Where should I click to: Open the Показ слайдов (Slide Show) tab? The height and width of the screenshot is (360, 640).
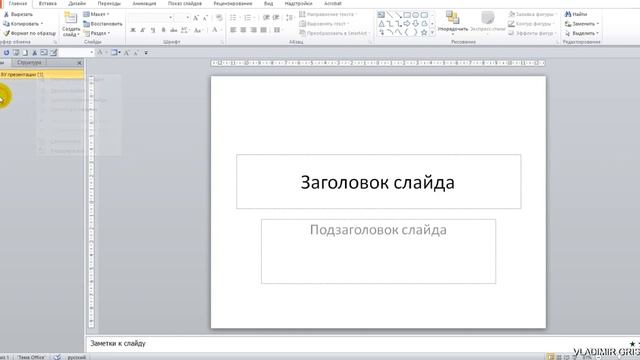point(184,4)
